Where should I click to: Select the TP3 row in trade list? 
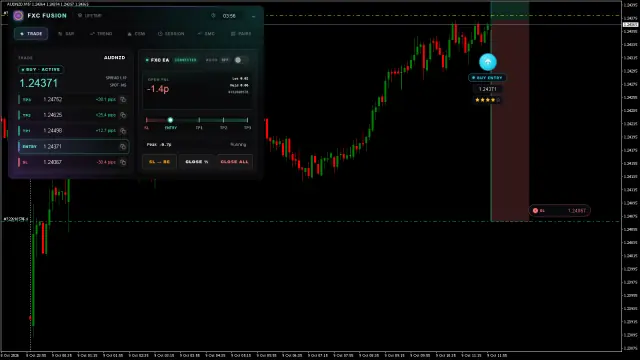click(x=73, y=100)
